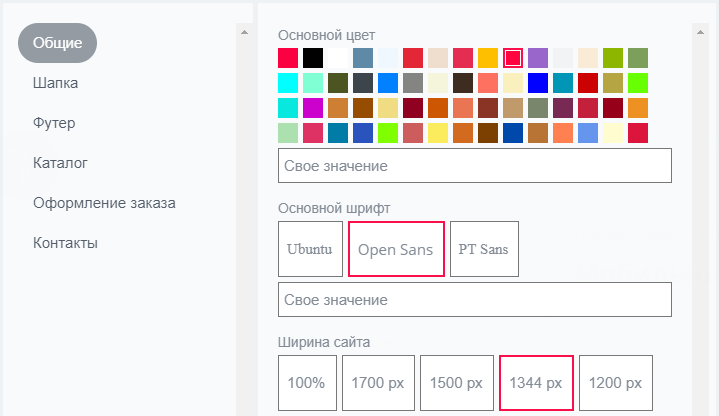719x416 pixels.
Task: Open the Футер settings section
Action: (x=54, y=123)
